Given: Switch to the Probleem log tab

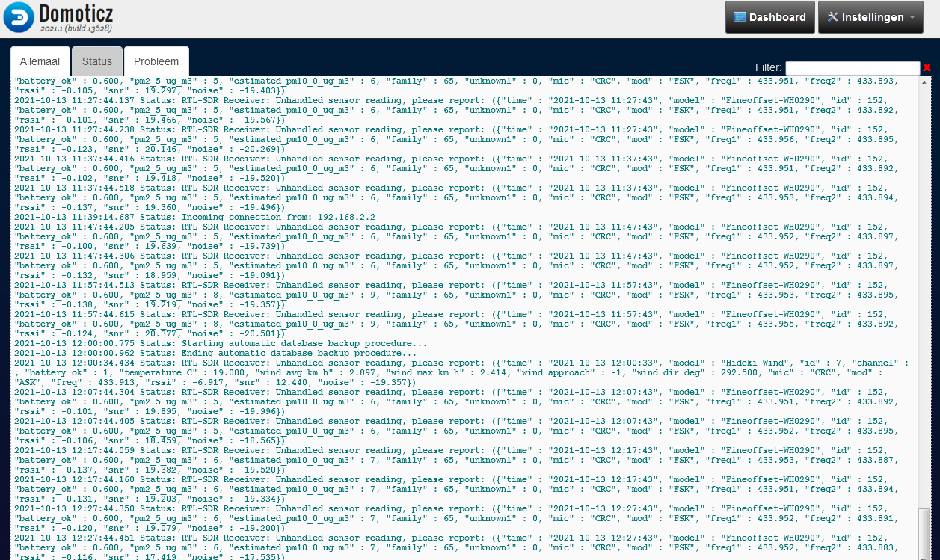Looking at the screenshot, I should [x=156, y=61].
